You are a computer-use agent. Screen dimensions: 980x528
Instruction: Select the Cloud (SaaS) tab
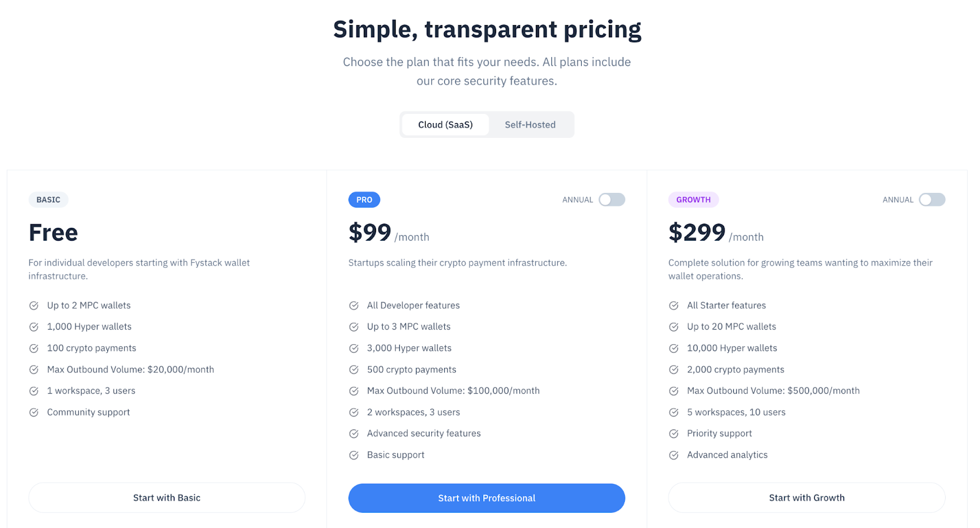pos(445,124)
